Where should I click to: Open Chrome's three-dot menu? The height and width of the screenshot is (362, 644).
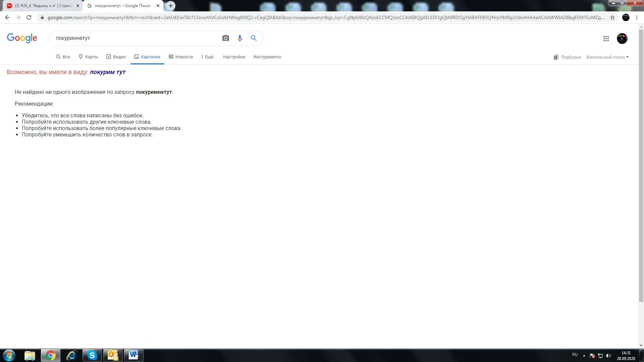coord(637,17)
